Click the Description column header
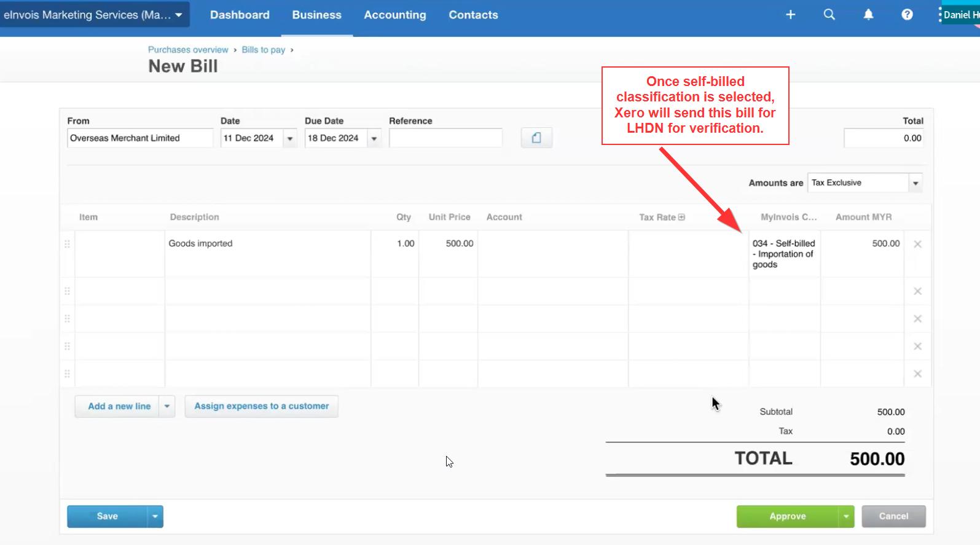The height and width of the screenshot is (545, 980). (x=194, y=217)
